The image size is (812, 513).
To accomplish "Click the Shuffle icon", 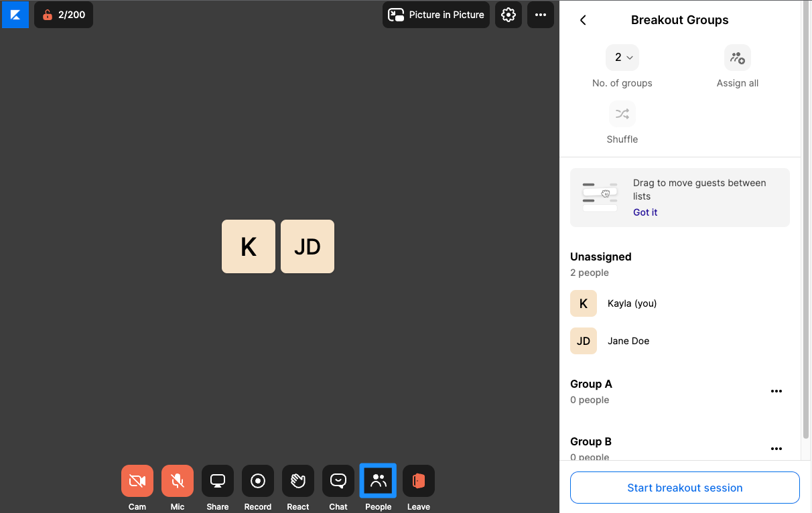I will click(622, 114).
